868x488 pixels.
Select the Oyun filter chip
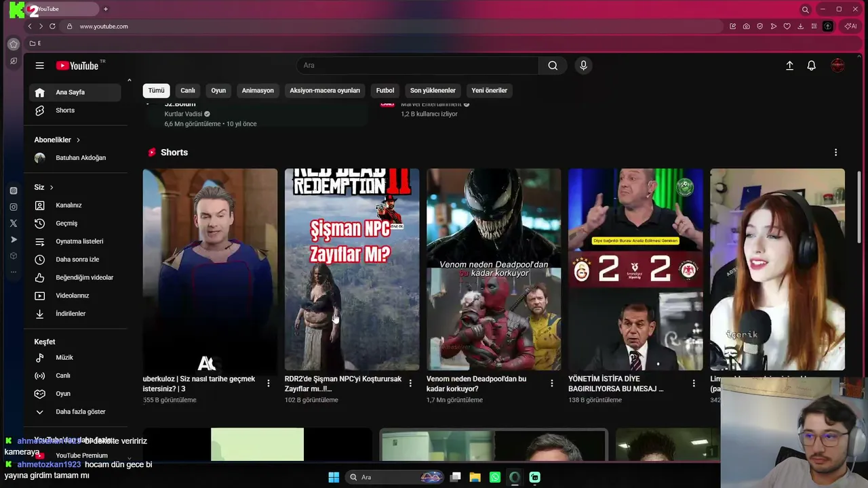pyautogui.click(x=218, y=90)
